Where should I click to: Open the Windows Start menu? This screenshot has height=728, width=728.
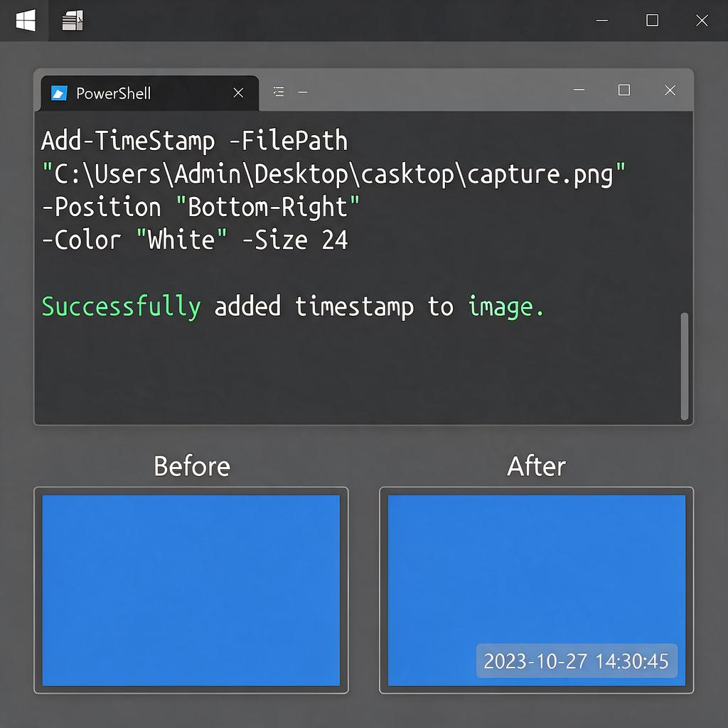(26, 21)
